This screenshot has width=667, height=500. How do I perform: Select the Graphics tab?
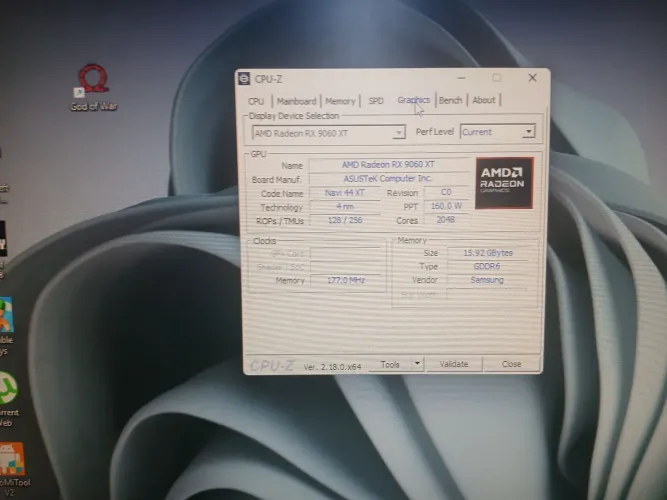coord(413,100)
